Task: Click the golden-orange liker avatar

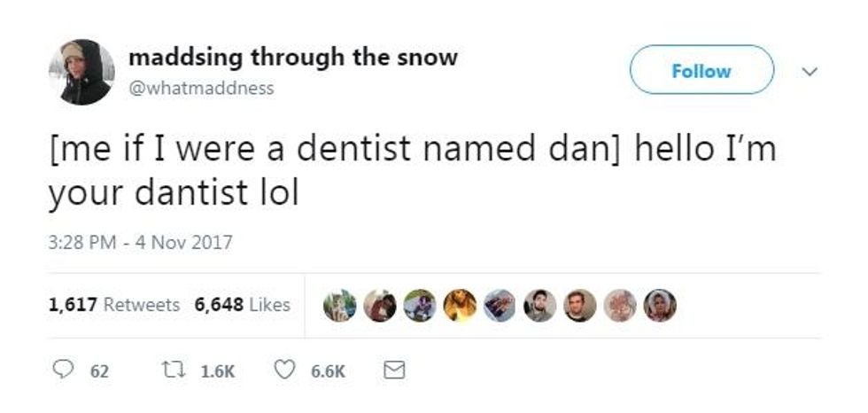Action: [x=460, y=305]
